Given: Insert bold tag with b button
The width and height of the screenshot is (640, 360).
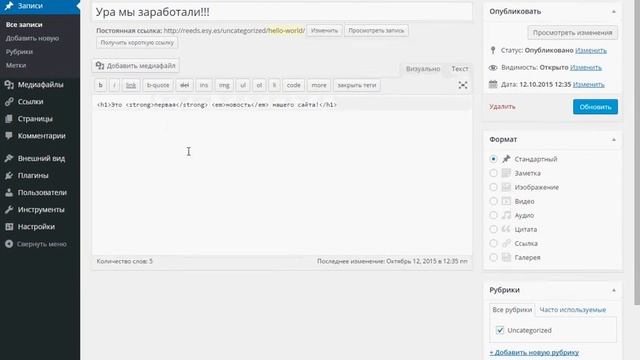Looking at the screenshot, I should pos(100,85).
